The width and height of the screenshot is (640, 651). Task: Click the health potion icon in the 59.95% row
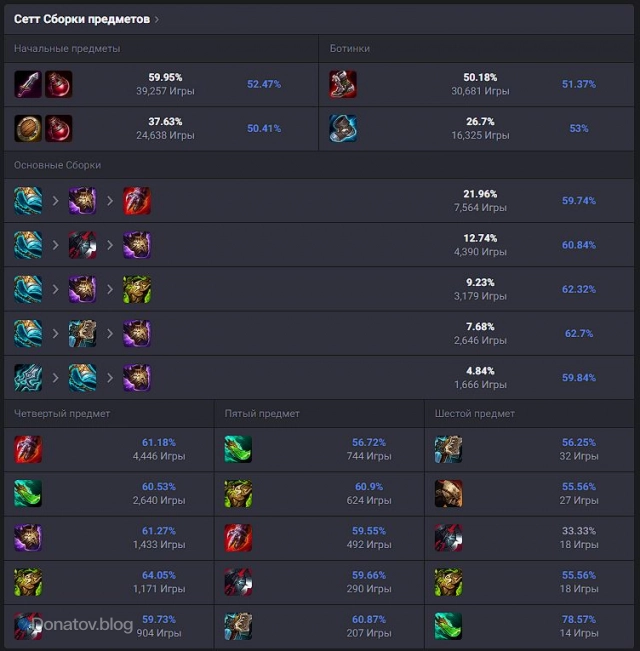58,85
